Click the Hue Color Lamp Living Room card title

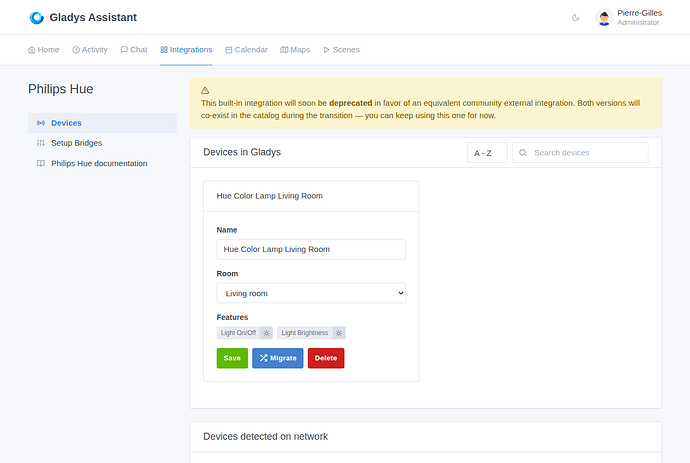tap(270, 196)
